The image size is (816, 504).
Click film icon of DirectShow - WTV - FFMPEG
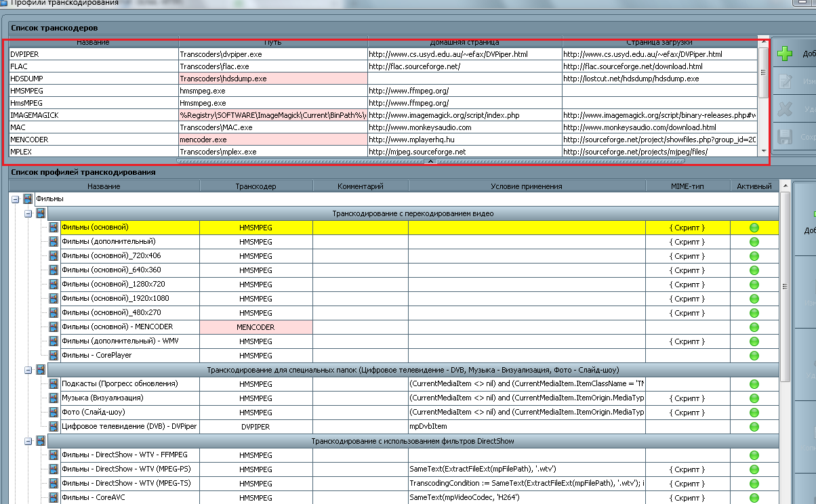tap(54, 455)
